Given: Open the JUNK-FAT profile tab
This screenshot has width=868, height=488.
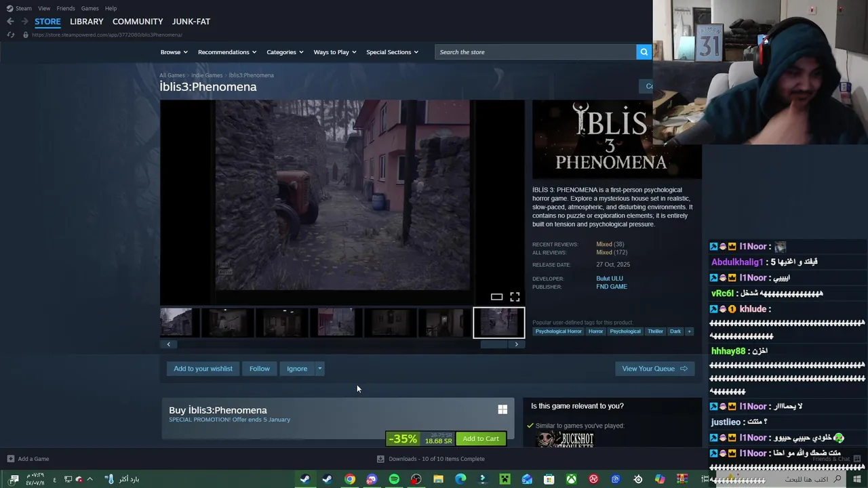Looking at the screenshot, I should coord(191,22).
